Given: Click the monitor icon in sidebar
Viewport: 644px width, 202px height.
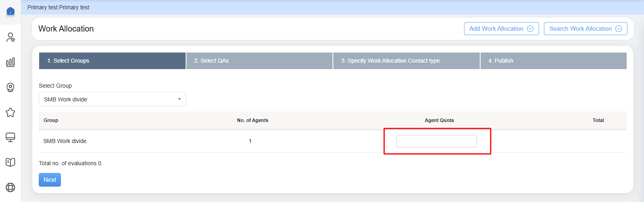Looking at the screenshot, I should click(10, 137).
